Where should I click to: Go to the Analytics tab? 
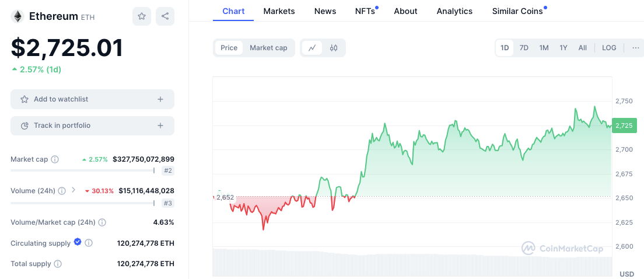pyautogui.click(x=454, y=11)
